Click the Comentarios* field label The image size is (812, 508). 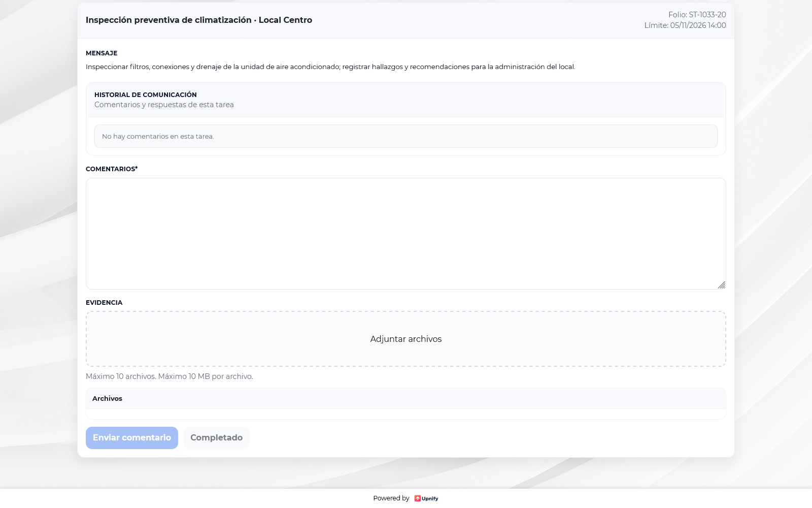coord(112,169)
